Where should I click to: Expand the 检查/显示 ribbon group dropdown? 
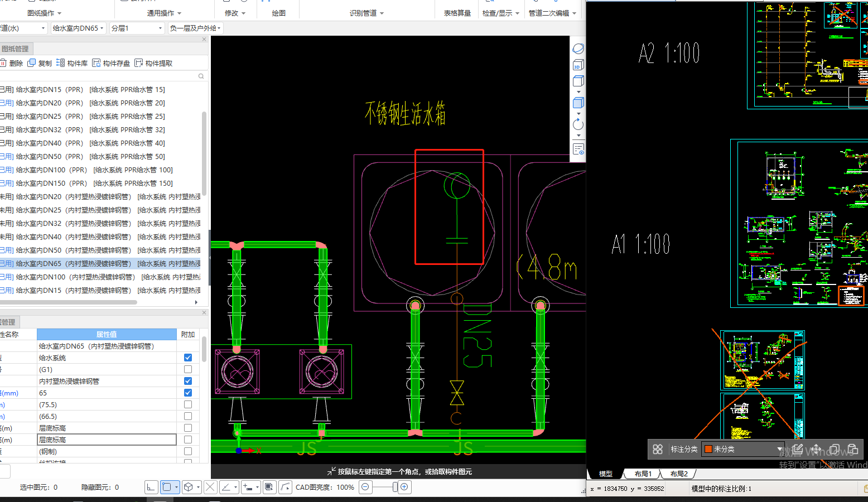pos(518,13)
